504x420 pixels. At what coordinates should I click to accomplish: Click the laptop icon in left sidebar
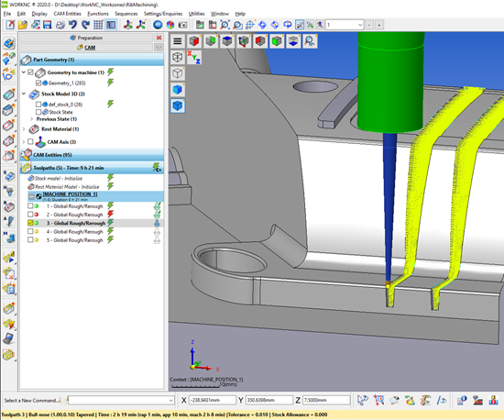9,338
